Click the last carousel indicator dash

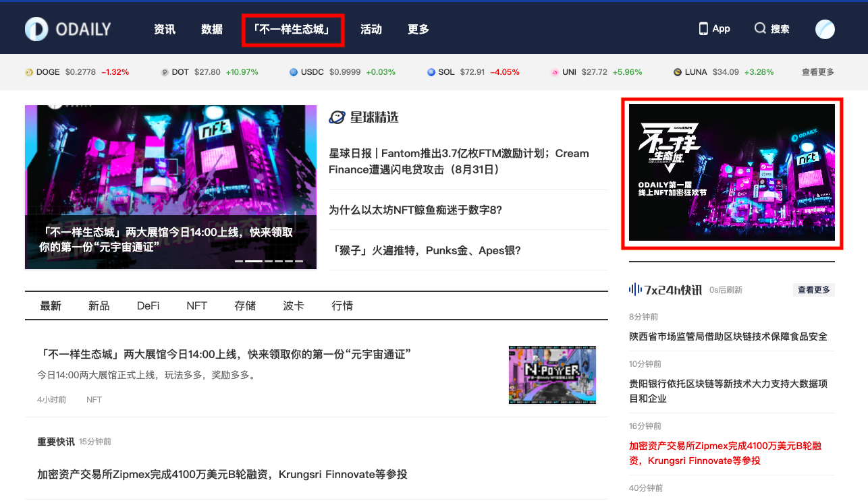tap(299, 261)
